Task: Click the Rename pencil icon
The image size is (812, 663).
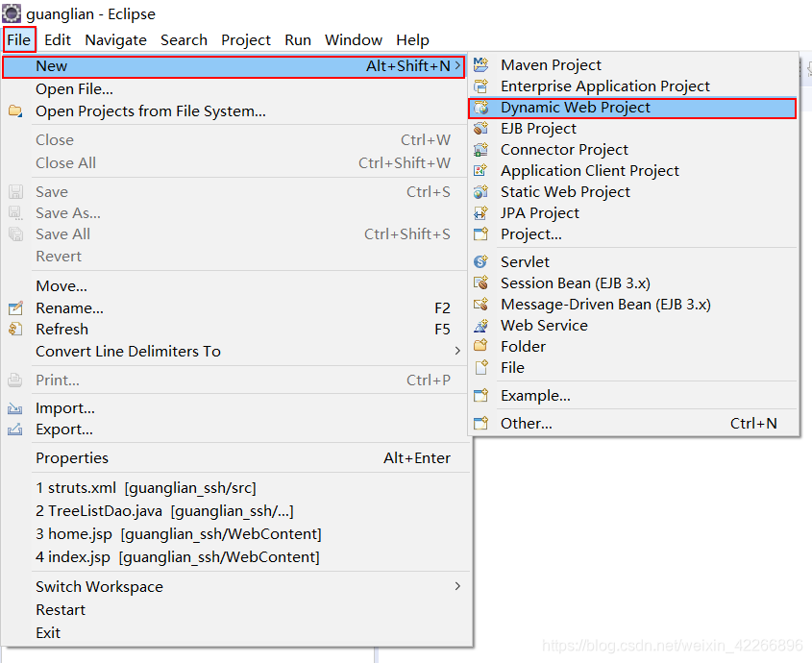Action: tap(15, 308)
